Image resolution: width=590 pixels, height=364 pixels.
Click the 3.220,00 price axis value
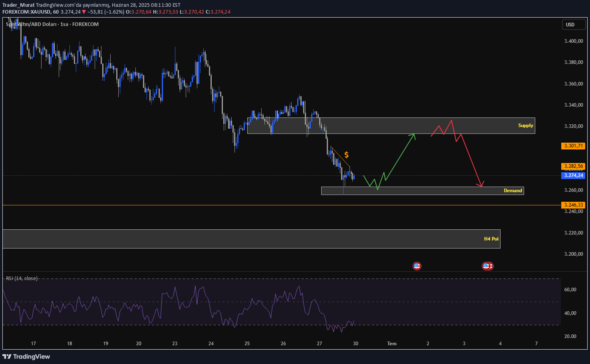pyautogui.click(x=574, y=233)
